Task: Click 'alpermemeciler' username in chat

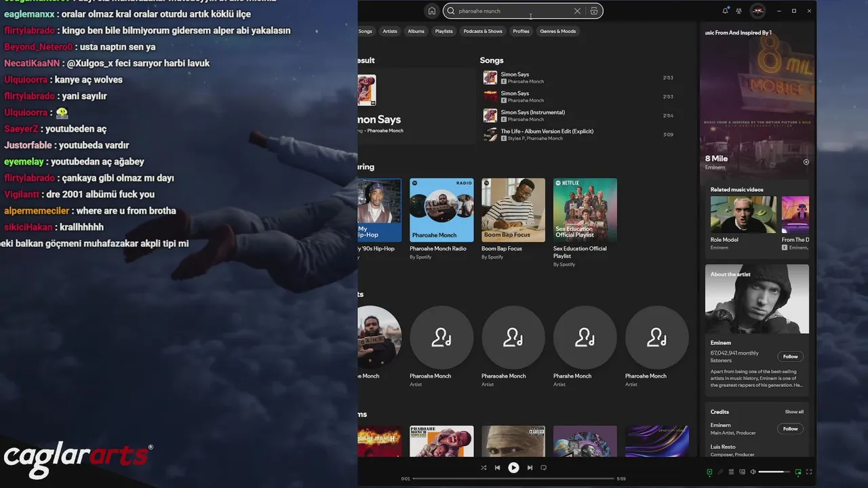Action: [x=37, y=211]
